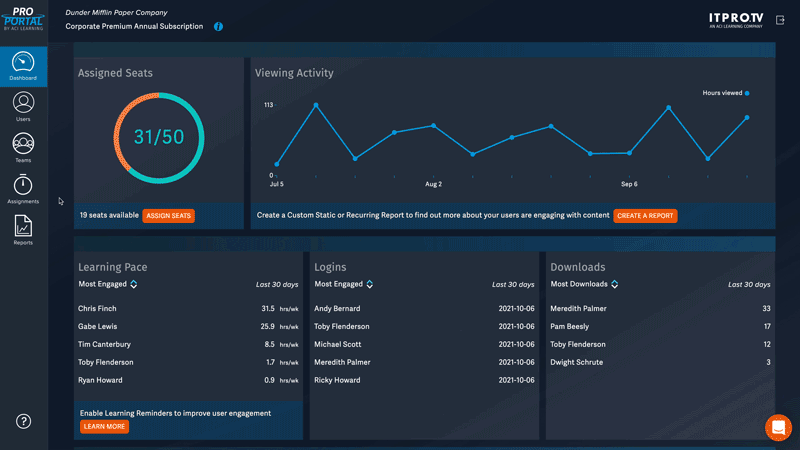Click the Assign Seats button
The width and height of the screenshot is (800, 450).
click(x=168, y=215)
